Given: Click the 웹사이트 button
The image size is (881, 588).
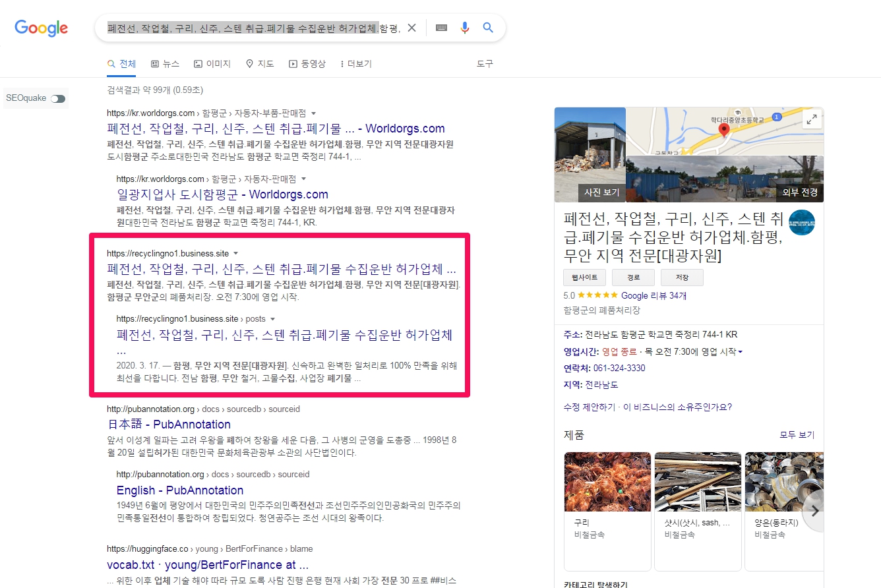Looking at the screenshot, I should (584, 278).
